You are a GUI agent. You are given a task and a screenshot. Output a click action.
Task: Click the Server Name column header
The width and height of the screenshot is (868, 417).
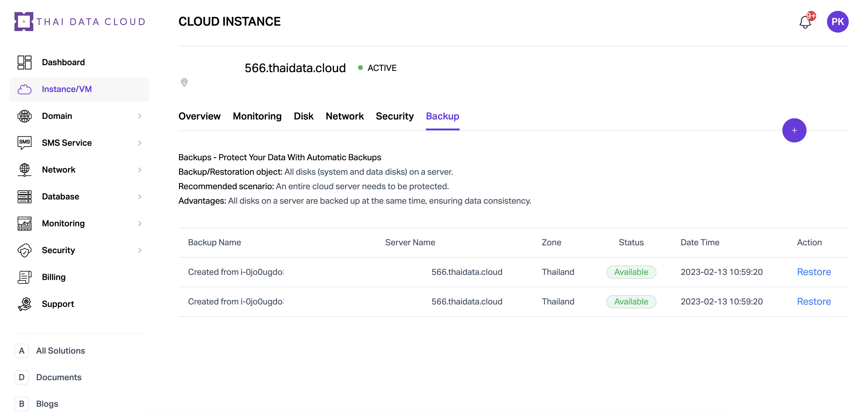coord(410,242)
